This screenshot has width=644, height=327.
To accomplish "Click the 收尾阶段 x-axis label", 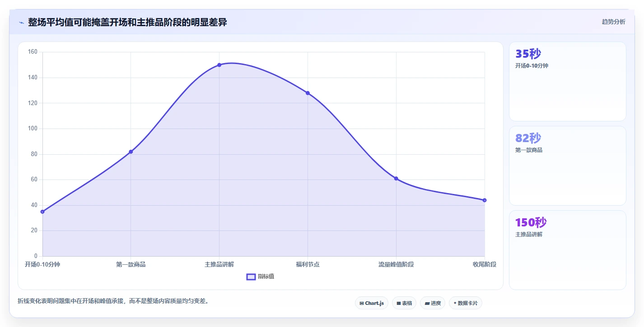I will pos(485,264).
